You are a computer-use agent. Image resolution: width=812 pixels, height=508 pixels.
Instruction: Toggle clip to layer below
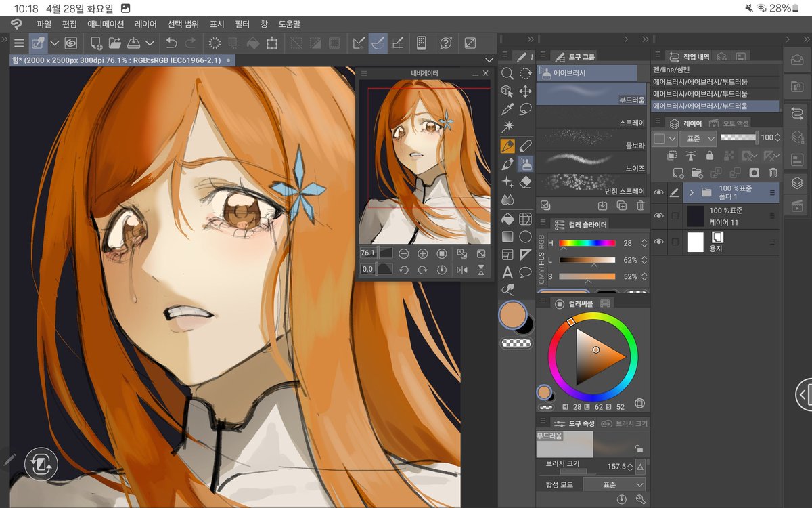(x=672, y=155)
